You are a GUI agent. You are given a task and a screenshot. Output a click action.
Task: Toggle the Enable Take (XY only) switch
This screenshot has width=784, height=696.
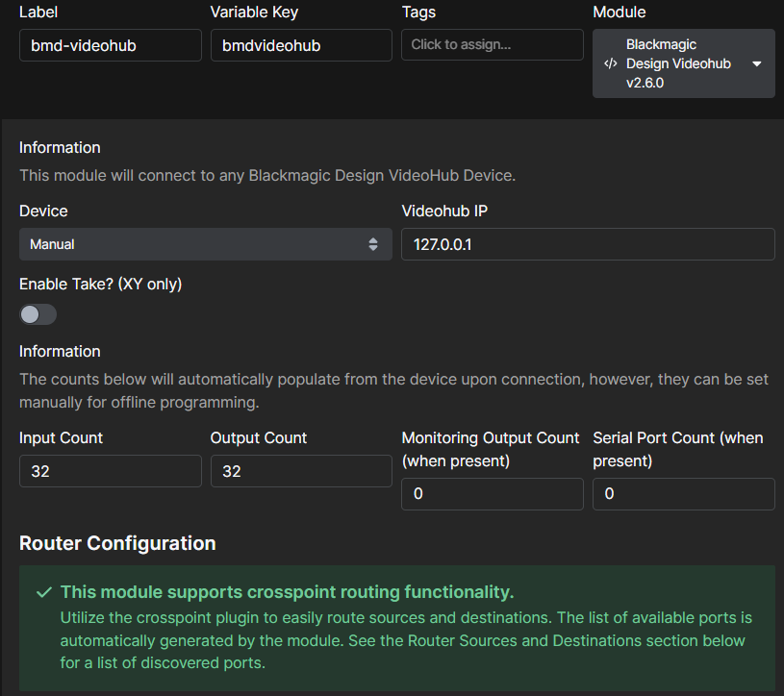tap(38, 314)
